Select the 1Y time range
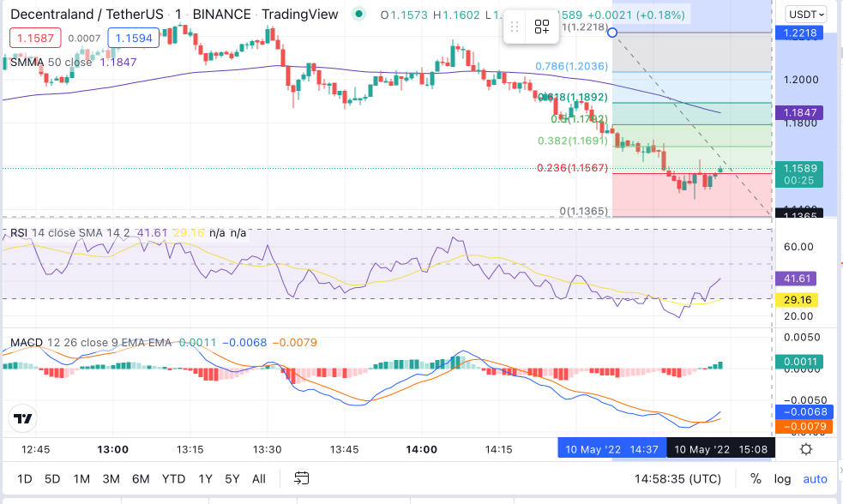Viewport: 843px width, 504px height. [205, 479]
